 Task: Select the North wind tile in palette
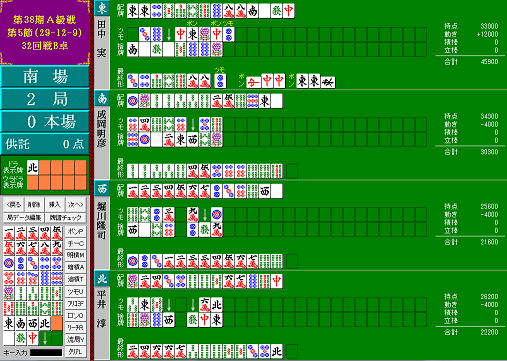pos(45,323)
